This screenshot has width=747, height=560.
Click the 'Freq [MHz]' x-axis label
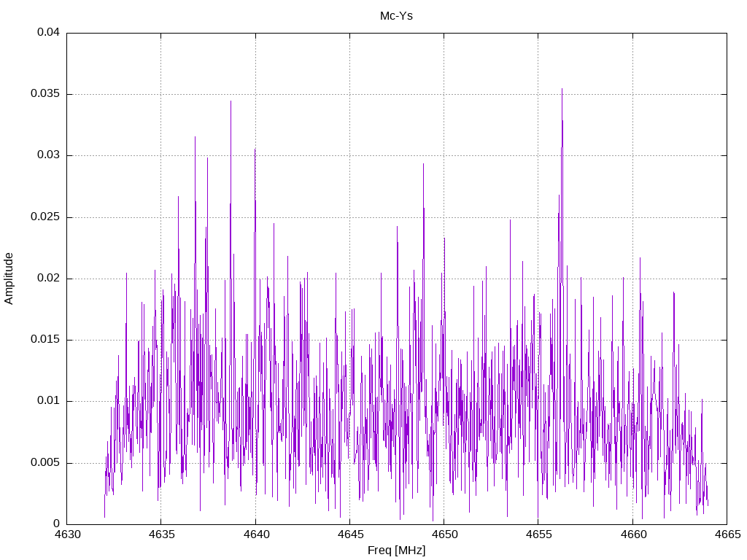pos(396,551)
